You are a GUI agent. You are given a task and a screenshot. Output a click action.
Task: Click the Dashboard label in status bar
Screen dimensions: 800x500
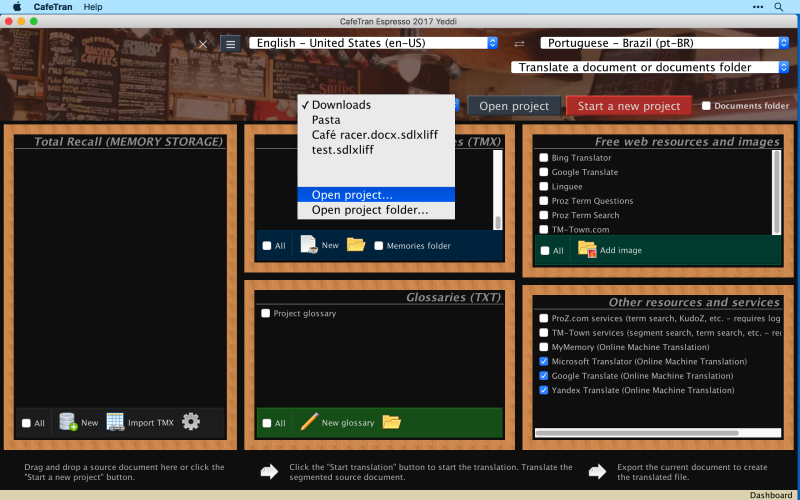click(771, 495)
